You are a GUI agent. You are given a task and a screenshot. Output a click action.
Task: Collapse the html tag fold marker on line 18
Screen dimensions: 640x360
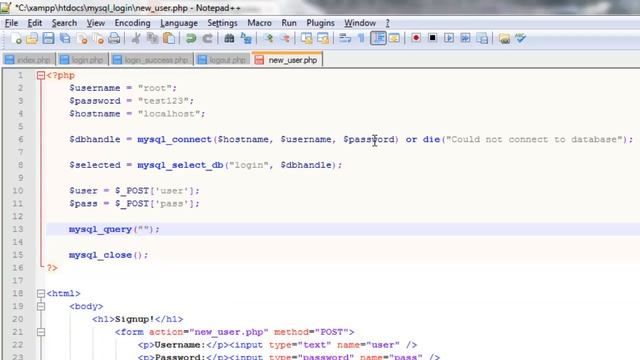coord(40,293)
